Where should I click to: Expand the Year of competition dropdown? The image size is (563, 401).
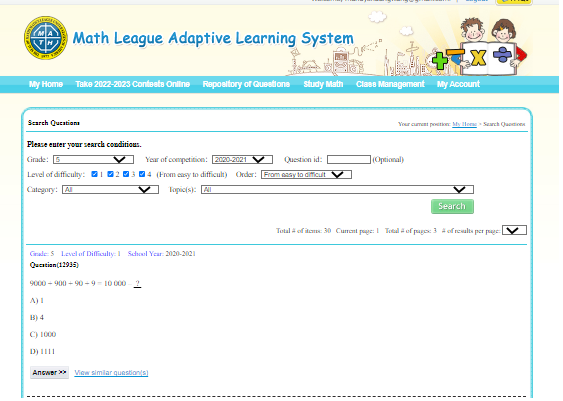[x=242, y=159]
